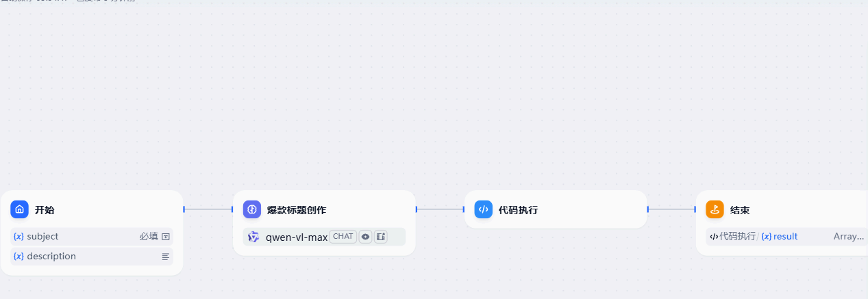
Task: Click the paragraph icon in description row
Action: (165, 257)
